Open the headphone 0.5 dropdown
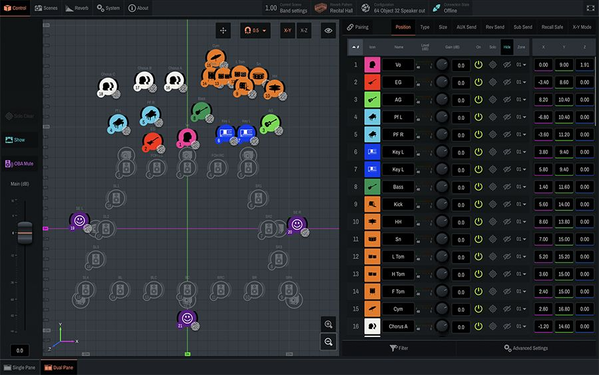Screen dimensions: 600x375 (x=255, y=31)
